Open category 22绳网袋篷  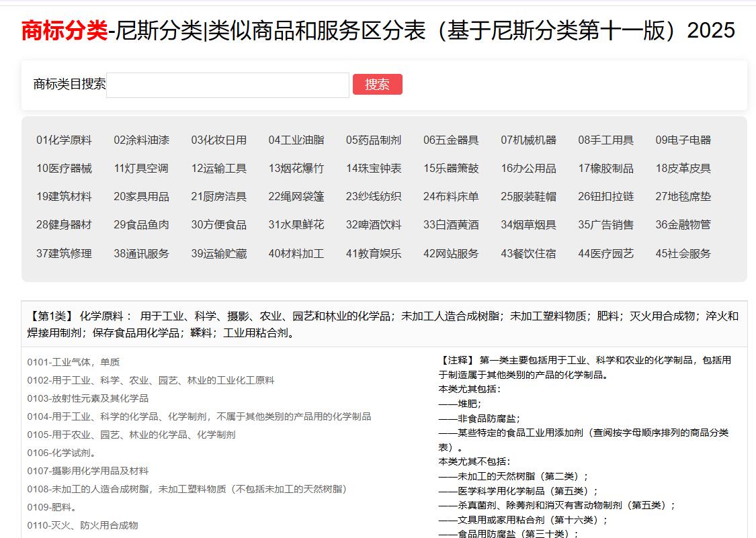click(x=296, y=196)
